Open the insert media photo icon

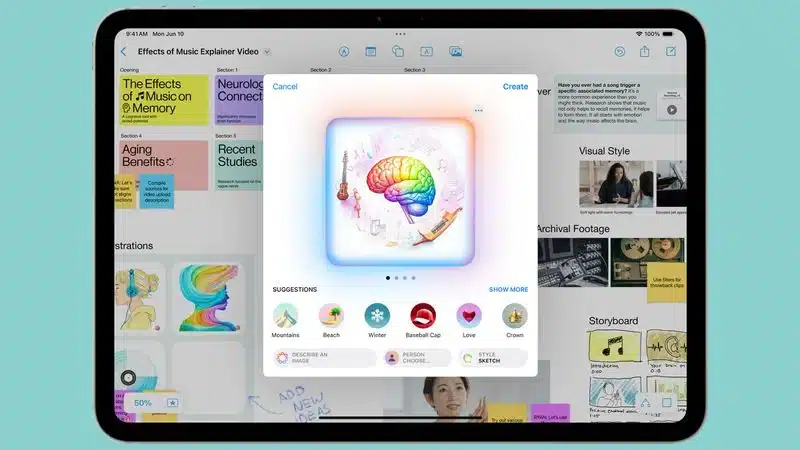[x=455, y=51]
